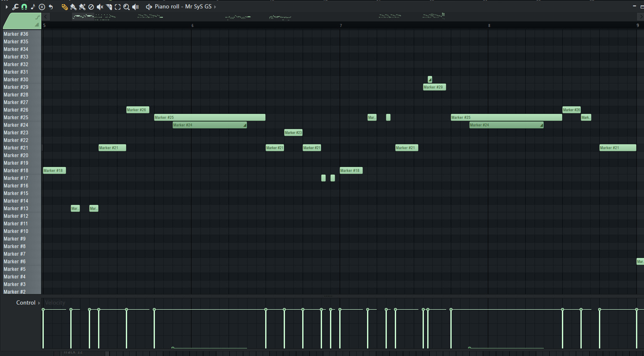The image size is (644, 356).
Task: Select the Slice tool
Action: coord(109,7)
